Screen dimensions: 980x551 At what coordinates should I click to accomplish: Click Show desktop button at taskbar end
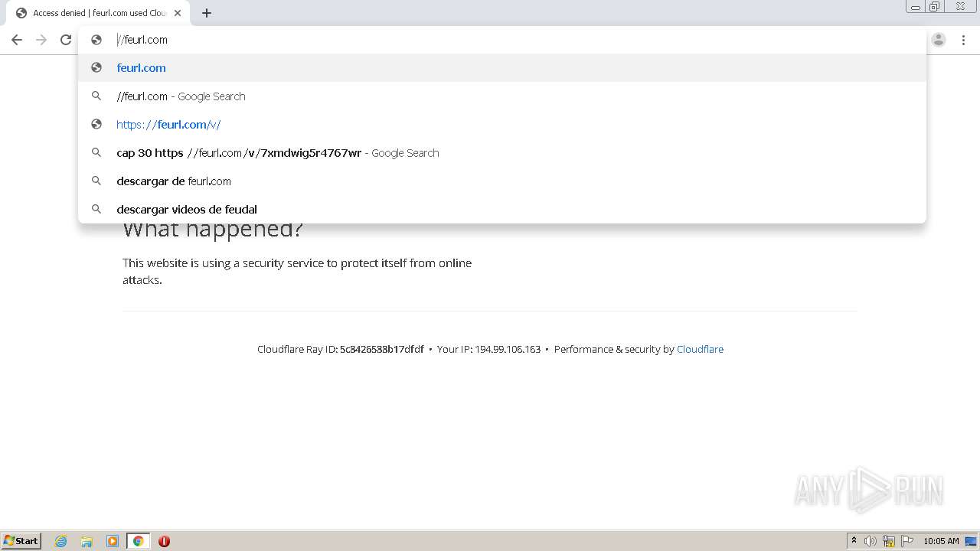coord(972,541)
